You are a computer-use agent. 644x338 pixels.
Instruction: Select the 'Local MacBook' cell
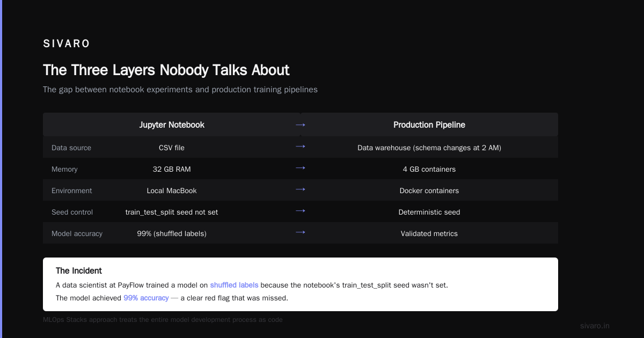[172, 190]
